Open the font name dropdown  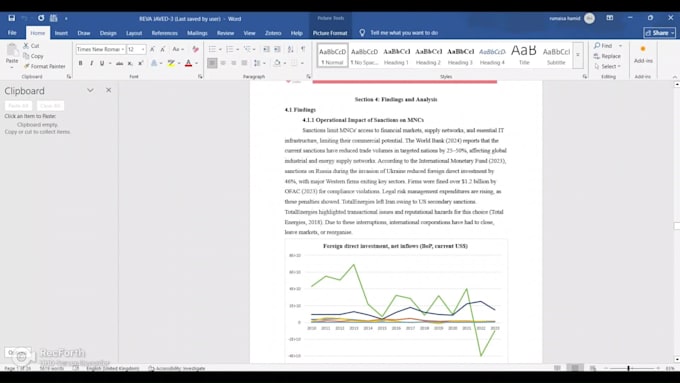pyautogui.click(x=123, y=49)
